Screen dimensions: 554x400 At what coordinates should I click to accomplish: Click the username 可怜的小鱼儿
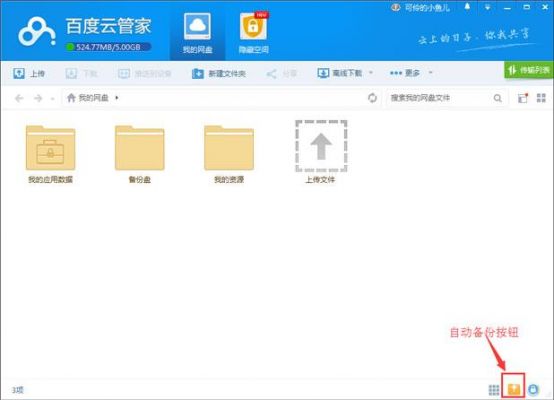tap(427, 8)
